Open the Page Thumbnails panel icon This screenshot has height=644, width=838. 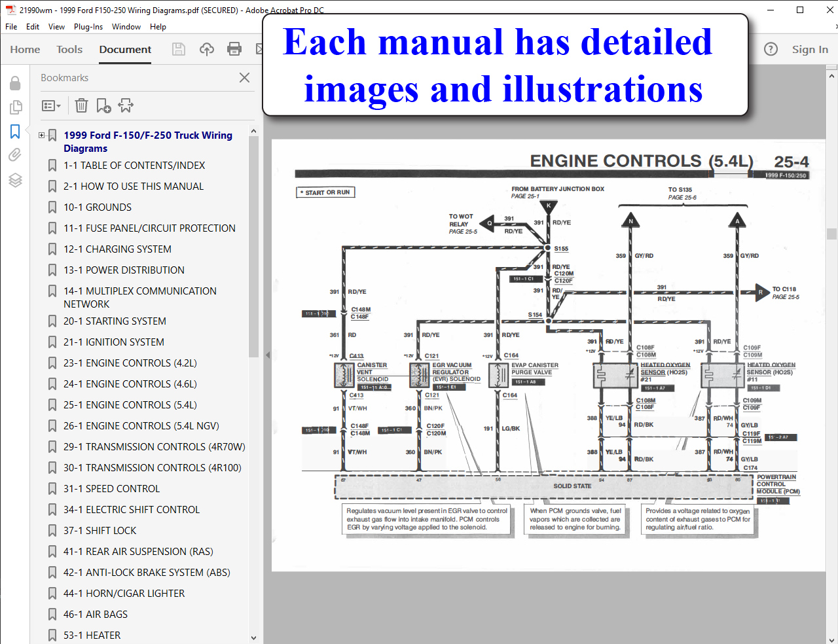[15, 107]
